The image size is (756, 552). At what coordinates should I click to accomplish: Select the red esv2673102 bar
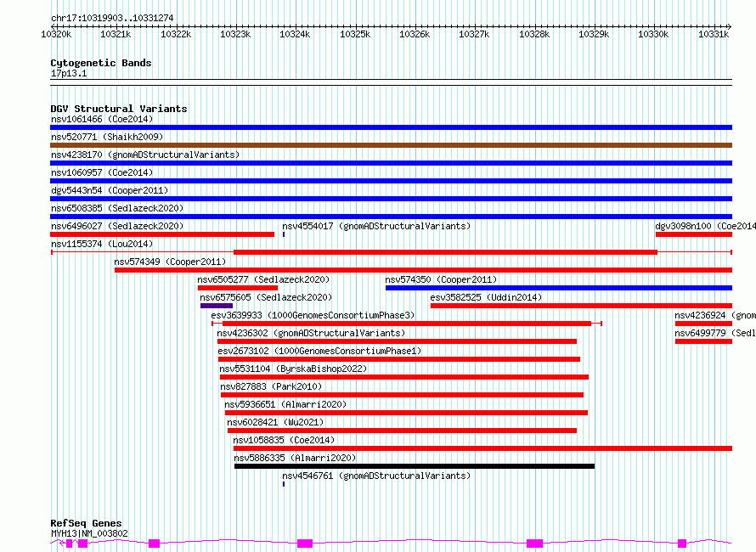pyautogui.click(x=399, y=359)
